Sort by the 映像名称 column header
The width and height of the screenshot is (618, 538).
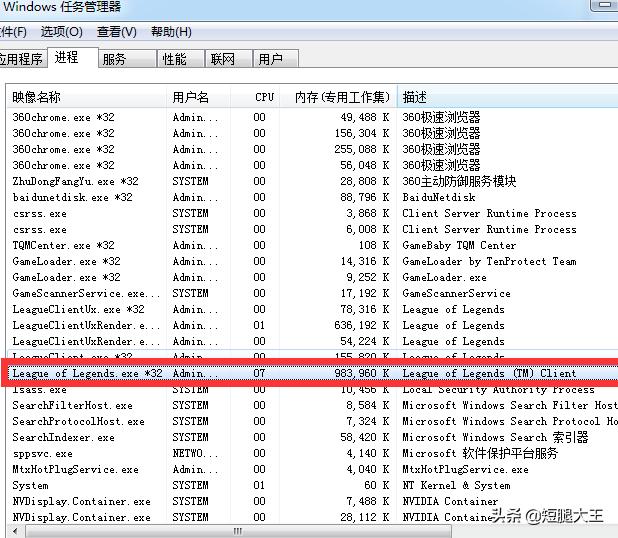tap(87, 97)
